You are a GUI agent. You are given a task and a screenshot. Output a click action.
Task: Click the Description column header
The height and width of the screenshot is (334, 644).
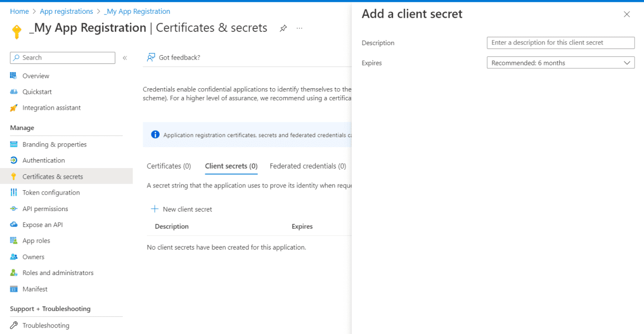click(172, 226)
